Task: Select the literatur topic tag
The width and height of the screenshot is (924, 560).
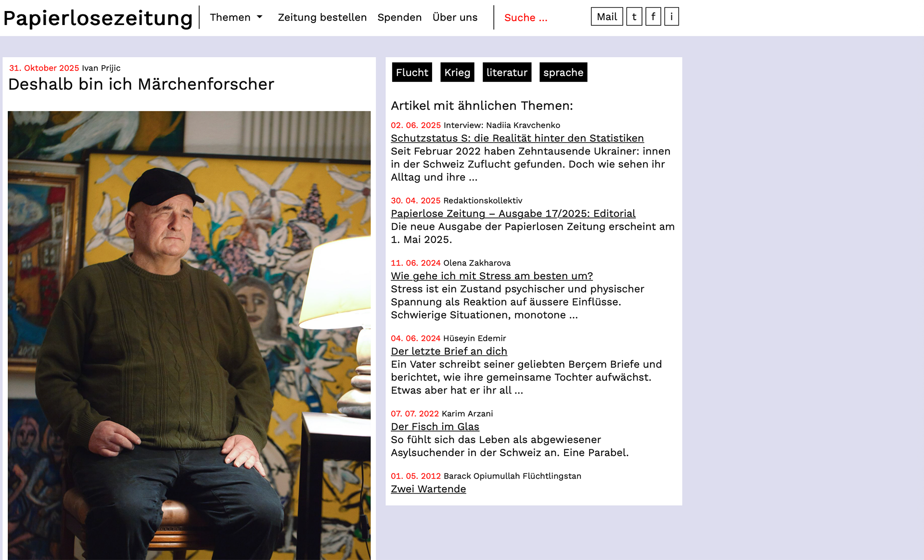Action: (507, 72)
